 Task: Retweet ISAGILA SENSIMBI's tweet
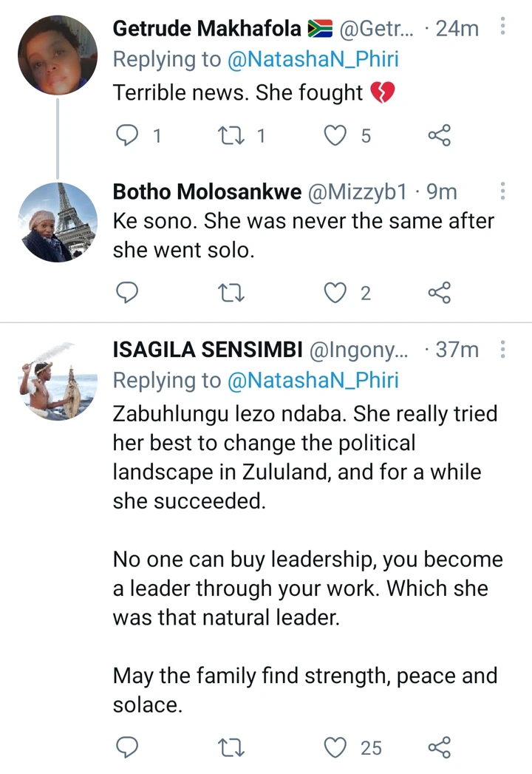click(x=231, y=747)
